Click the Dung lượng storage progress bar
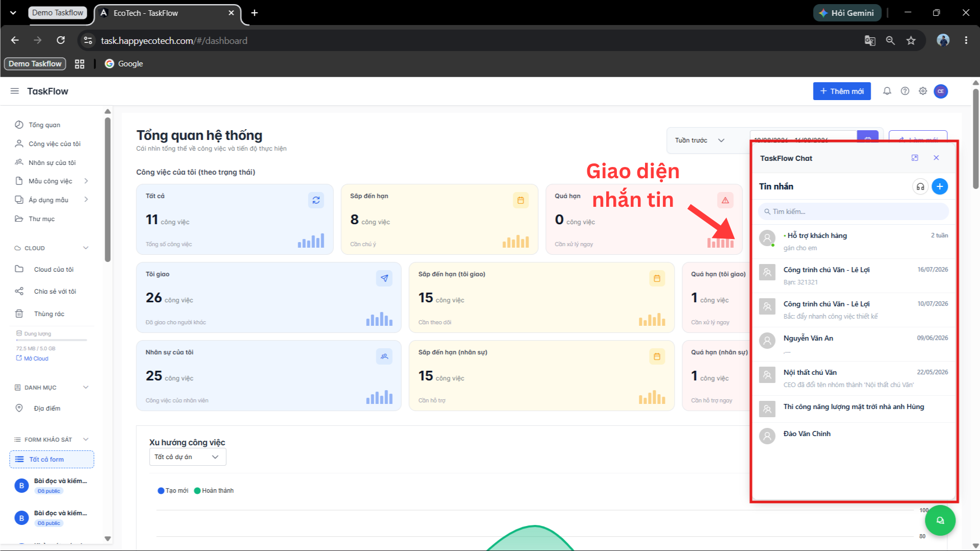 52,340
